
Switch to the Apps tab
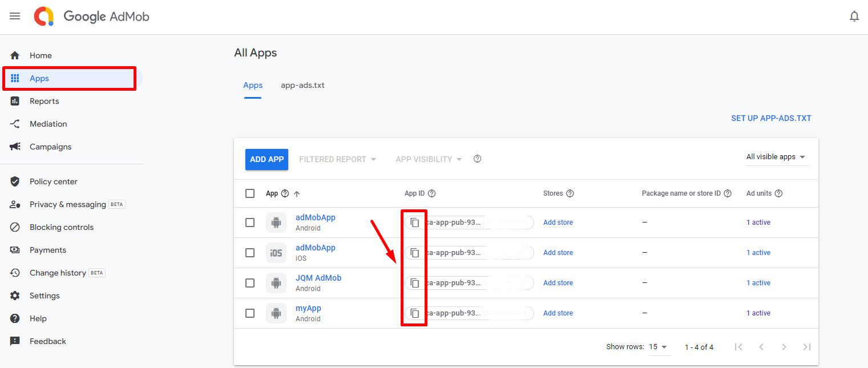(x=253, y=86)
